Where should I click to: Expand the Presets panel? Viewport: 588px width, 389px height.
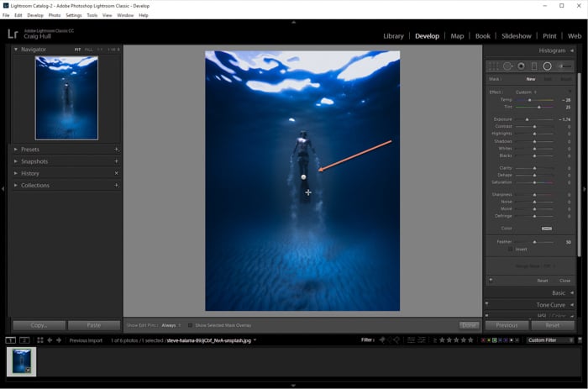tap(16, 150)
